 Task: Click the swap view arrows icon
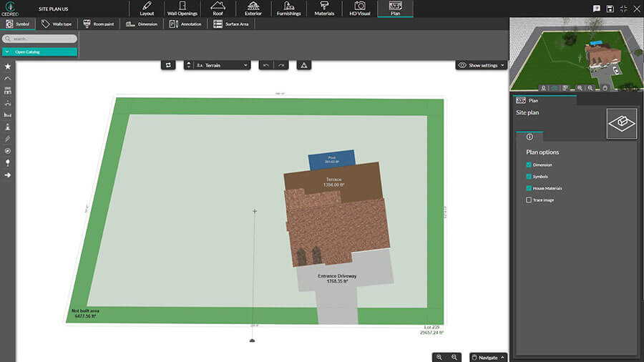click(169, 65)
